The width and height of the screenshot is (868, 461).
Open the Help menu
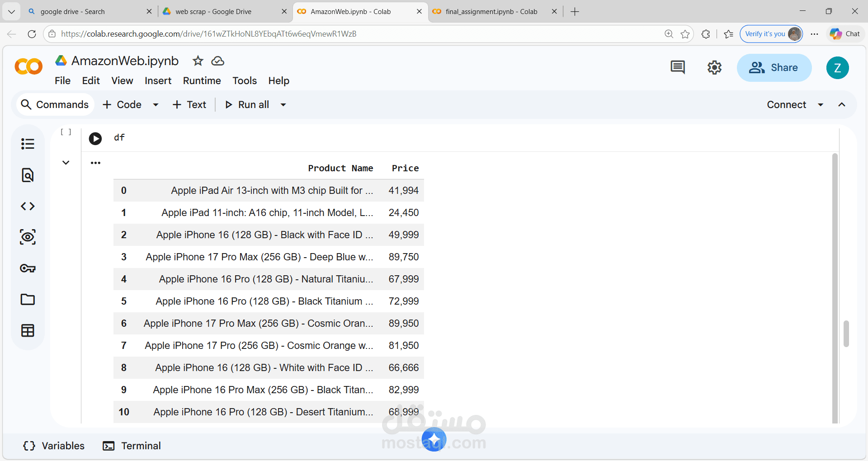coord(278,81)
